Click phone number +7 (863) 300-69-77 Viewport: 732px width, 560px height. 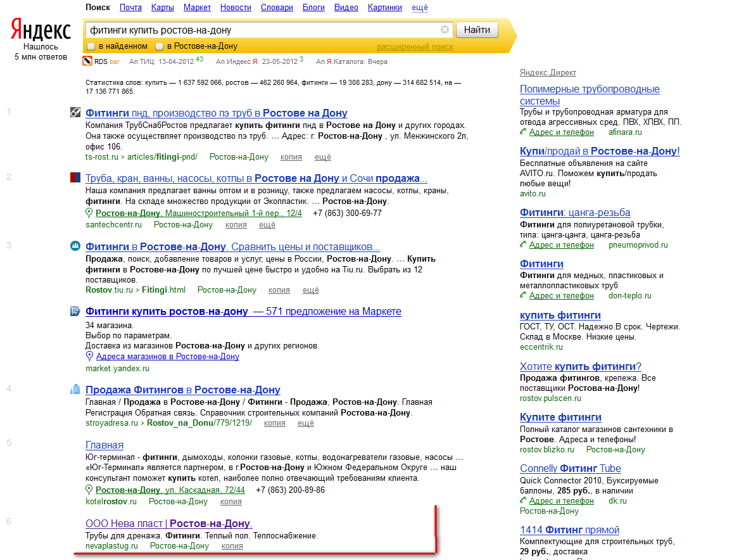point(348,213)
